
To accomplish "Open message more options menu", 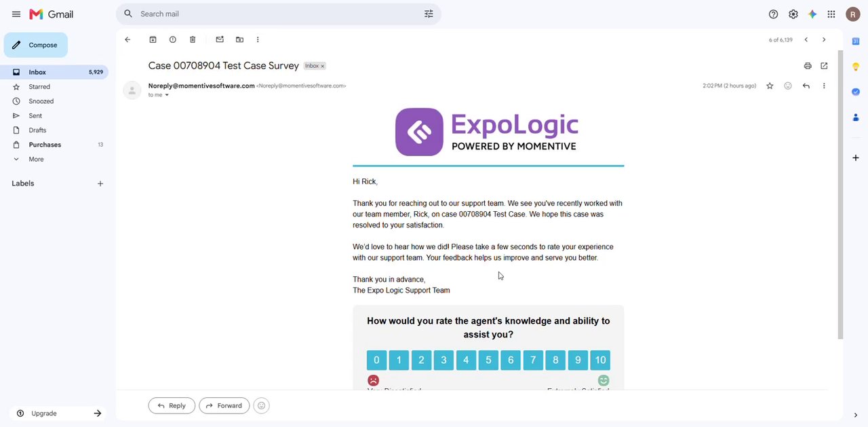I will coord(824,86).
